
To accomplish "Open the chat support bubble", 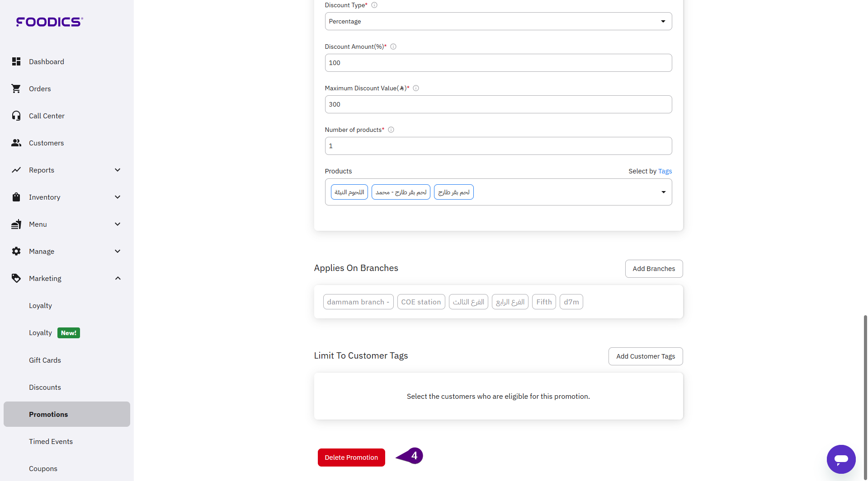I will point(841,459).
